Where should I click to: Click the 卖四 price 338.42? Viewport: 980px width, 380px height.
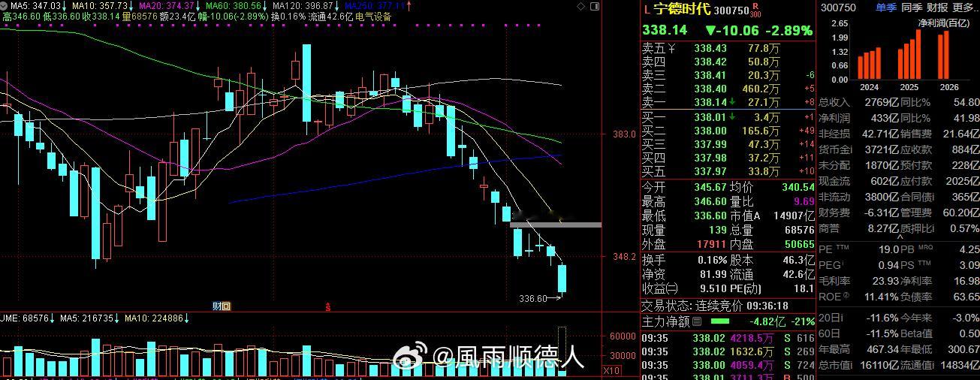710,62
